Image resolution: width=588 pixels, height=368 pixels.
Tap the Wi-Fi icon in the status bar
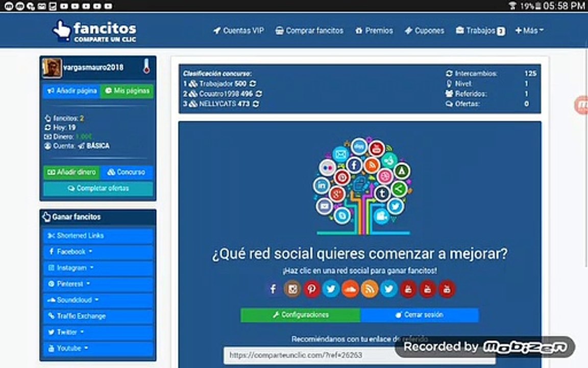[512, 6]
